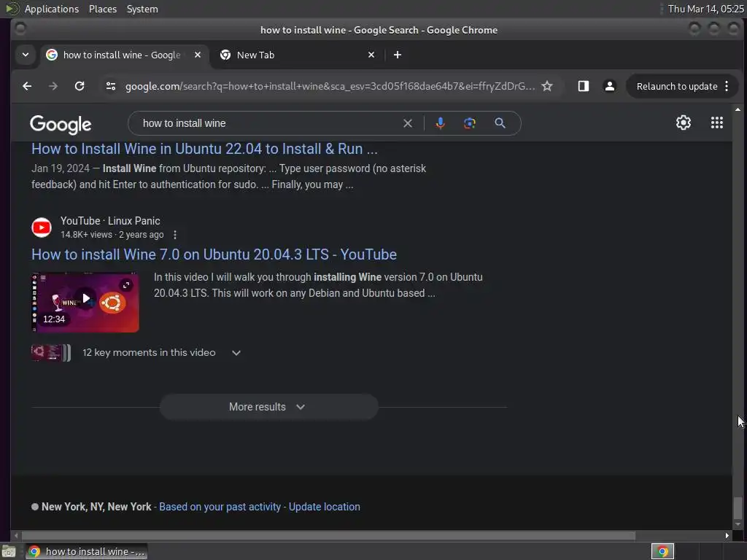
Task: Click the key moments thumbnail strip
Action: coord(51,353)
